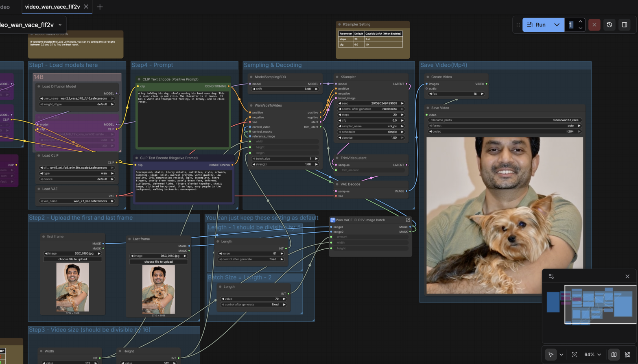The width and height of the screenshot is (638, 364).
Task: Open minimap settings sliders icon
Action: tap(551, 276)
